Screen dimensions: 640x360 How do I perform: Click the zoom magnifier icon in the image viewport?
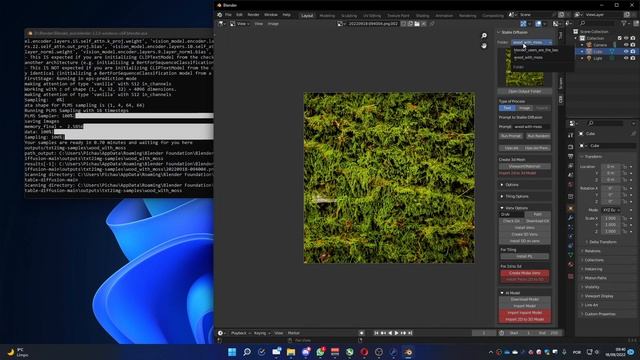coord(484,36)
